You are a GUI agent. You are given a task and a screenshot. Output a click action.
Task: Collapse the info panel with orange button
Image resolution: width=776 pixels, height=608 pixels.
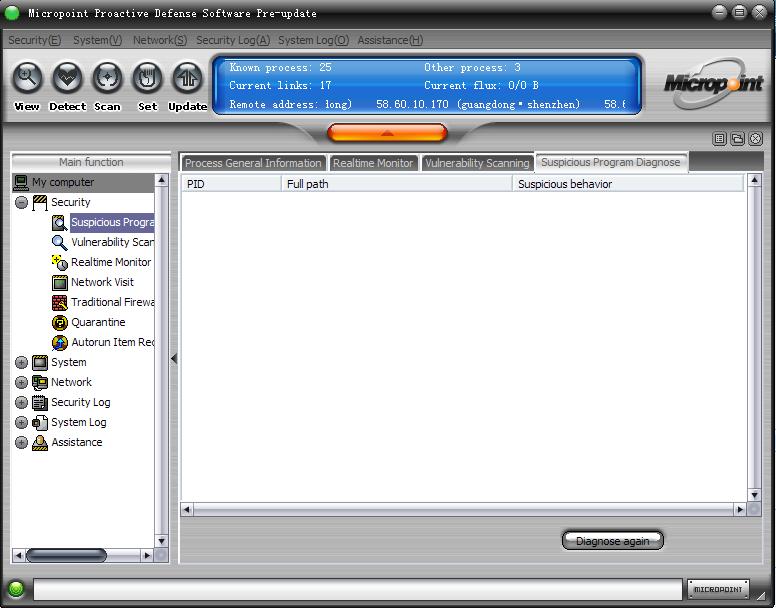point(387,133)
